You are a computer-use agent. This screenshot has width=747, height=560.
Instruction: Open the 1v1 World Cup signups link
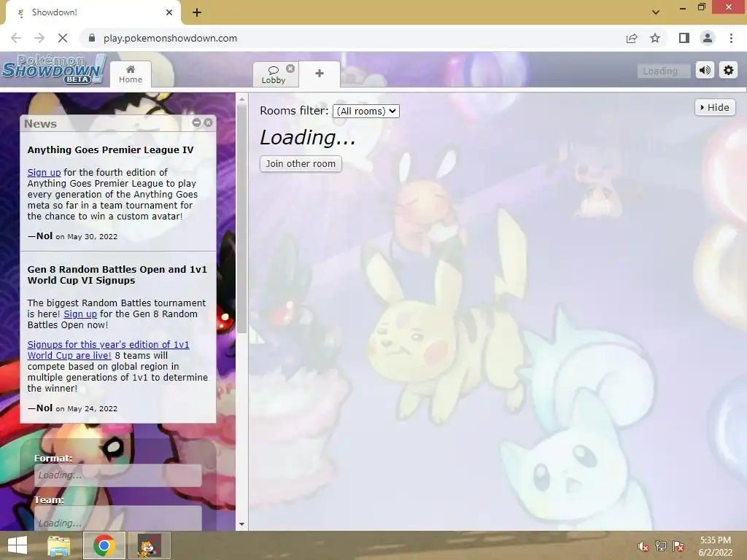tap(108, 350)
